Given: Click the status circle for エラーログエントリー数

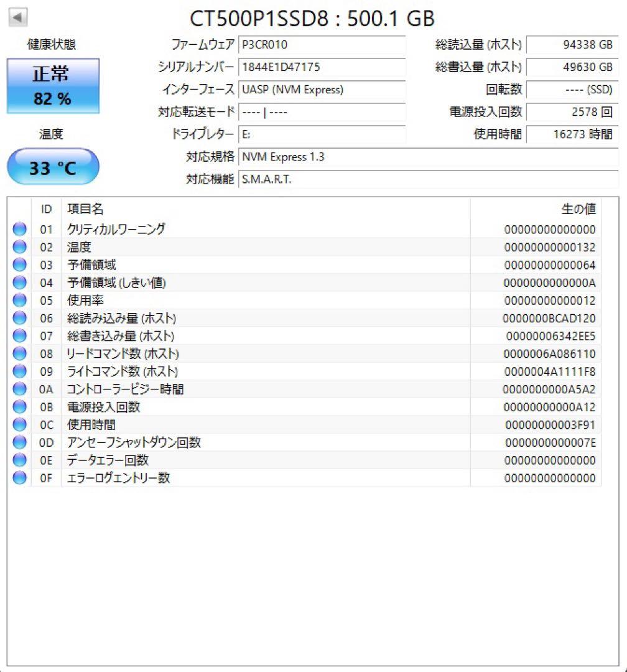Looking at the screenshot, I should click(x=20, y=478).
